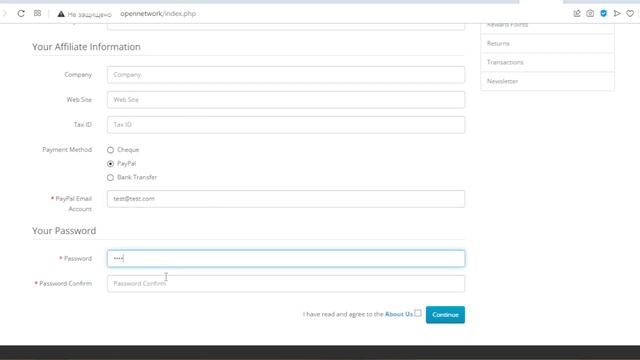Click into the Password field

(286, 258)
